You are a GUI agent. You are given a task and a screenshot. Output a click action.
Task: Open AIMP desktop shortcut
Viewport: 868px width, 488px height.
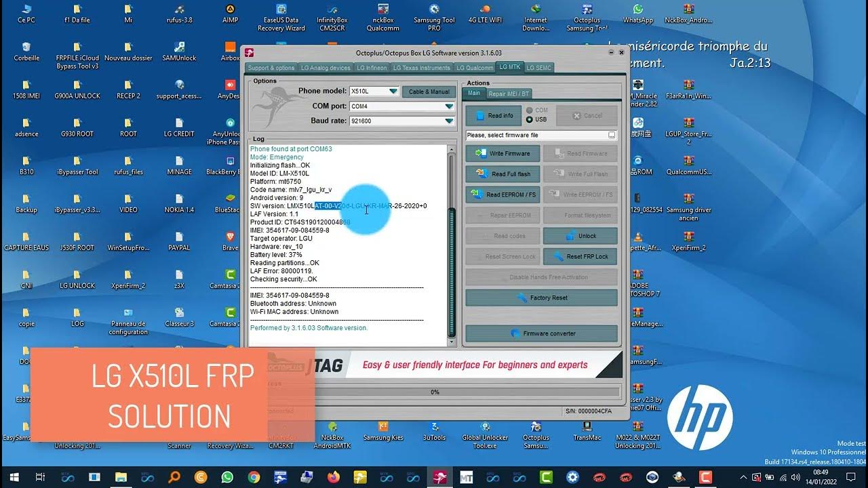tap(230, 14)
